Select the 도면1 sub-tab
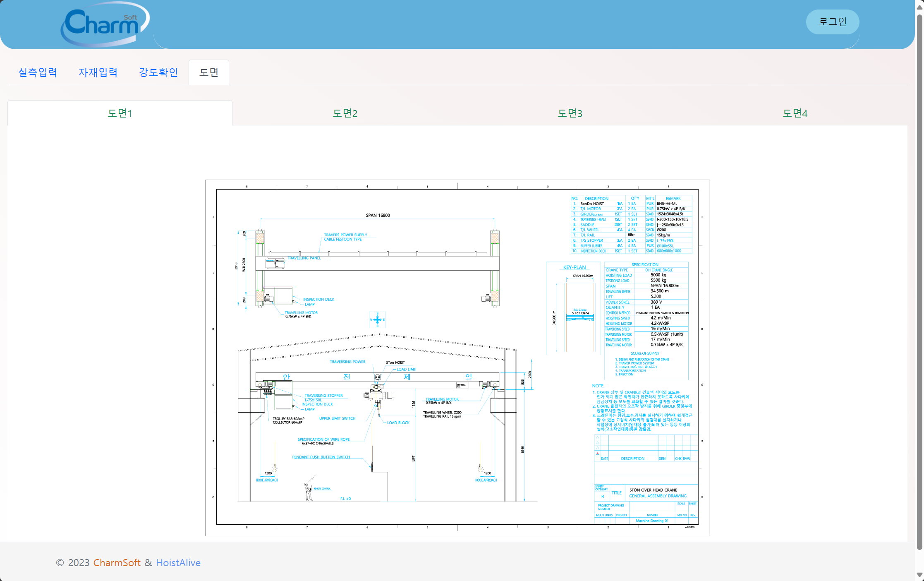This screenshot has height=581, width=924. tap(120, 113)
